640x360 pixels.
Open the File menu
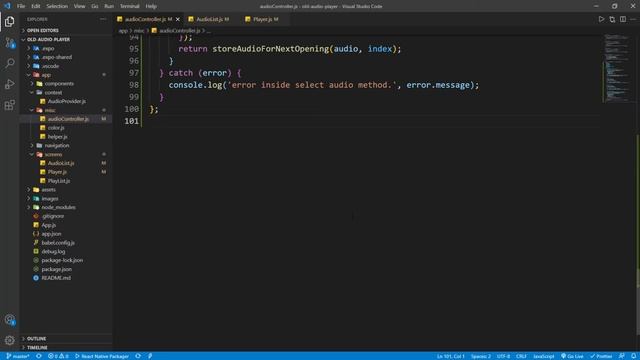[21, 6]
